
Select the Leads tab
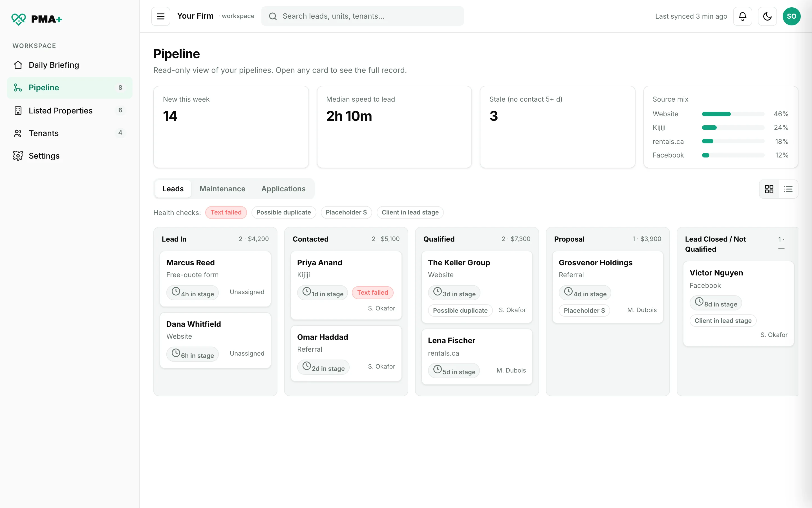click(173, 189)
